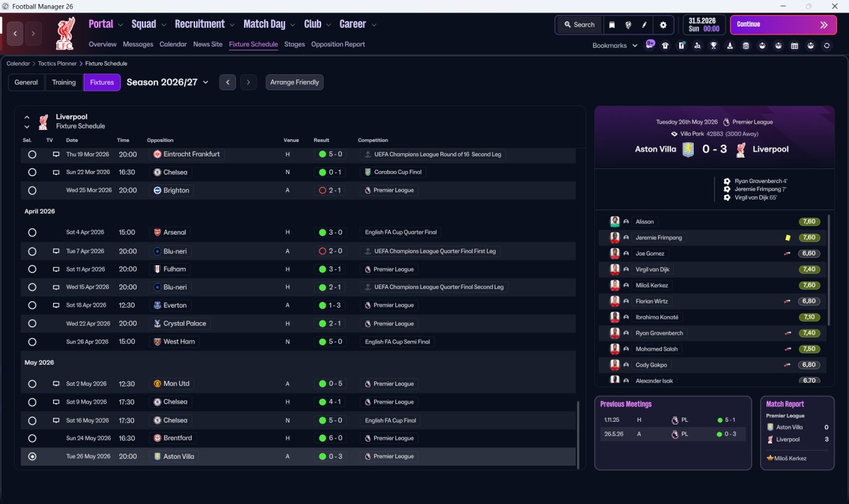The image size is (849, 504).
Task: Select the Brighton fixture radio button
Action: point(32,190)
